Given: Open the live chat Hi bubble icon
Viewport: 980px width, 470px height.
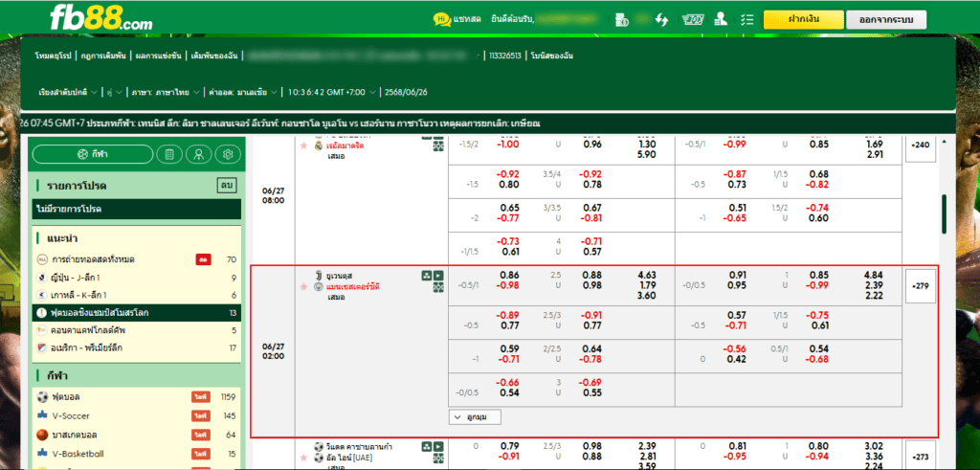Looking at the screenshot, I should point(442,19).
